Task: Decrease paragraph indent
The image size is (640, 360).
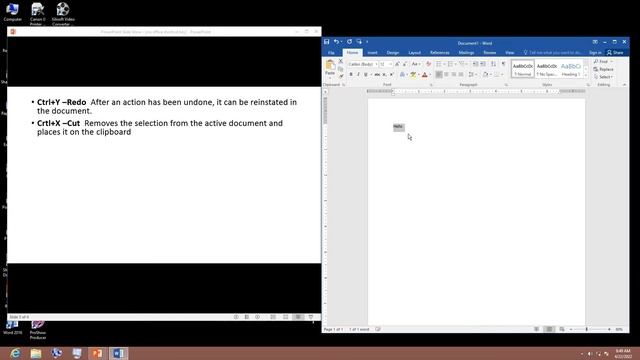Action: (476, 64)
